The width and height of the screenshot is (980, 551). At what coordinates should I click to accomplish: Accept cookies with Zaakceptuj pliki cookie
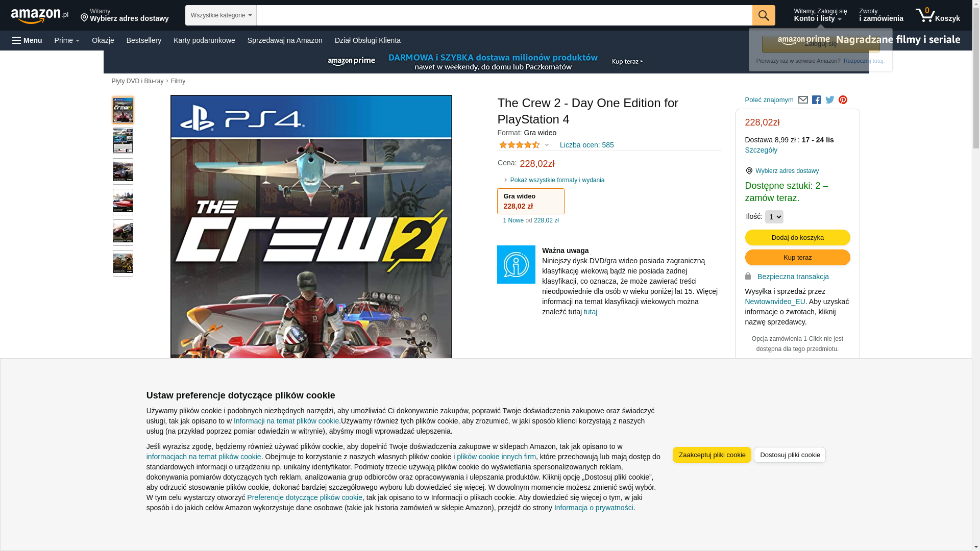[712, 455]
